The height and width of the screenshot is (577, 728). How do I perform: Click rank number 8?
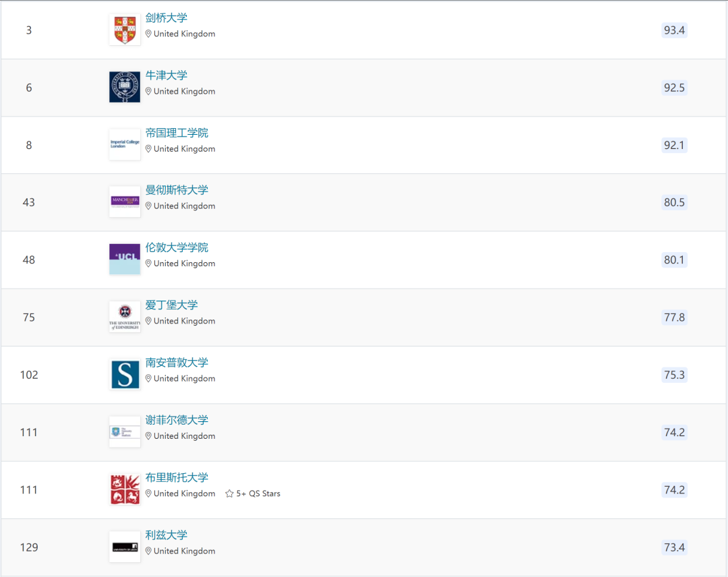pyautogui.click(x=29, y=146)
